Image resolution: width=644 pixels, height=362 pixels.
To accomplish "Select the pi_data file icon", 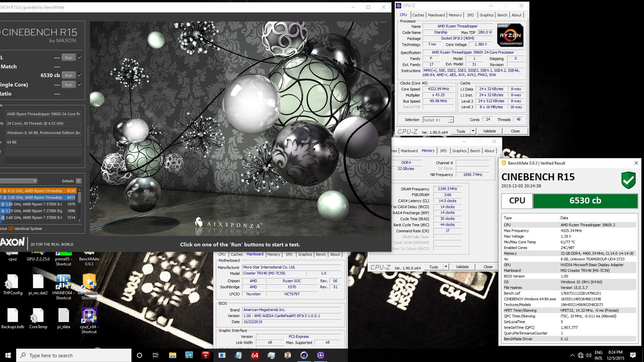I will click(63, 318).
